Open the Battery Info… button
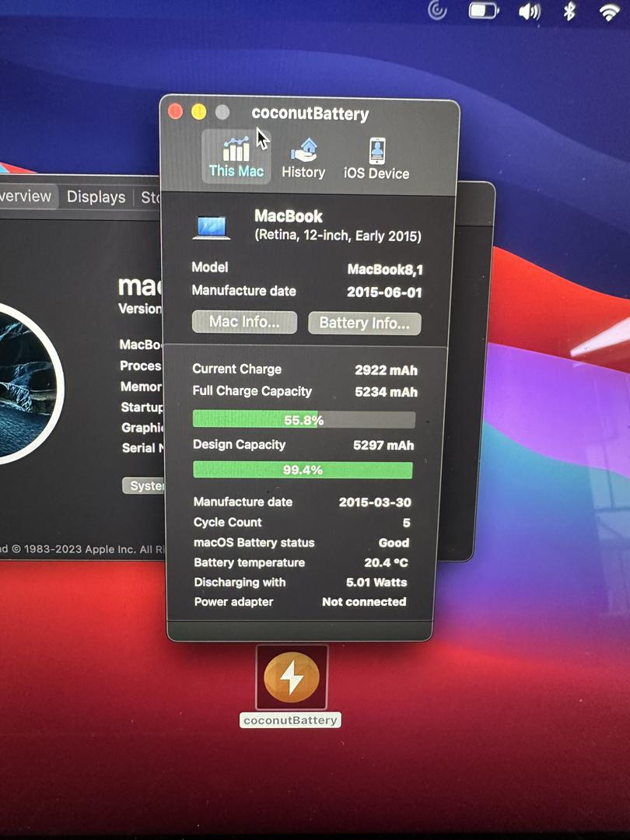The image size is (630, 840). coord(364,323)
